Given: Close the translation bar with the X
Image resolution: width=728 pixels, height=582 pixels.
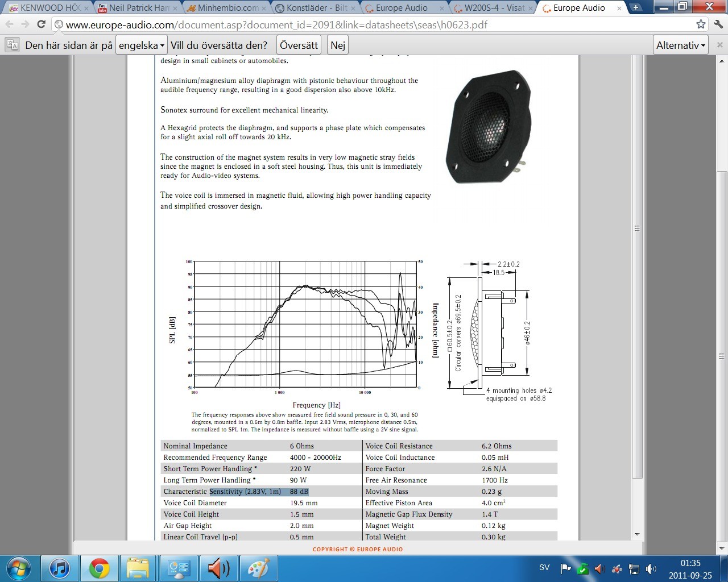Looking at the screenshot, I should coord(719,45).
